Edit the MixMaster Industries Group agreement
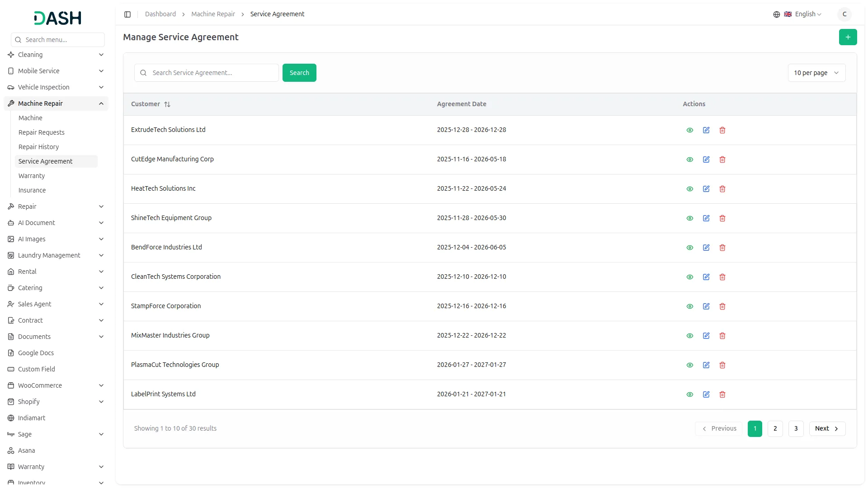The image size is (868, 488). 706,336
